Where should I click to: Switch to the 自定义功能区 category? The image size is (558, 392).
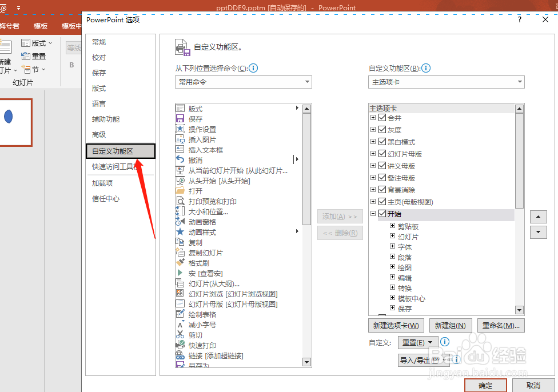point(121,151)
